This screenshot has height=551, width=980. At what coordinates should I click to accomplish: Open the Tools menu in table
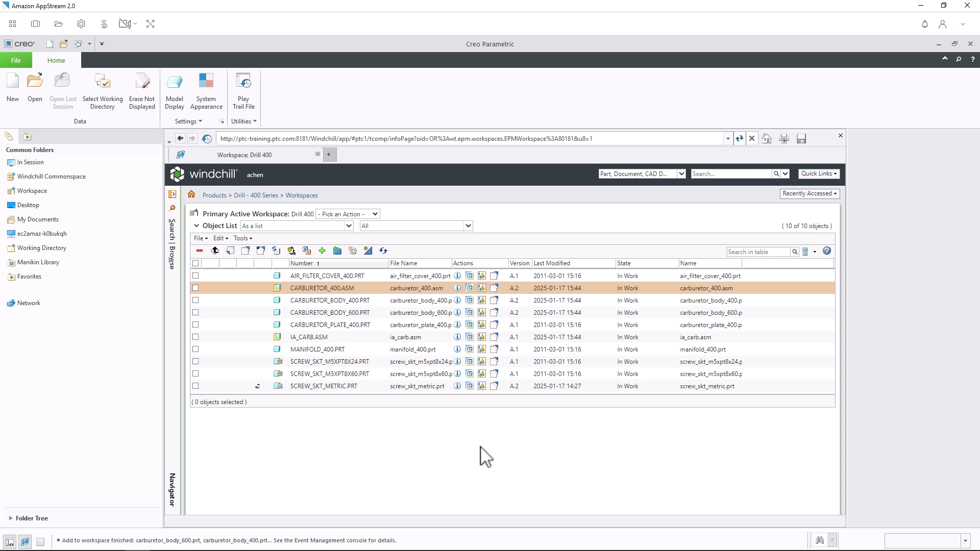(x=242, y=238)
